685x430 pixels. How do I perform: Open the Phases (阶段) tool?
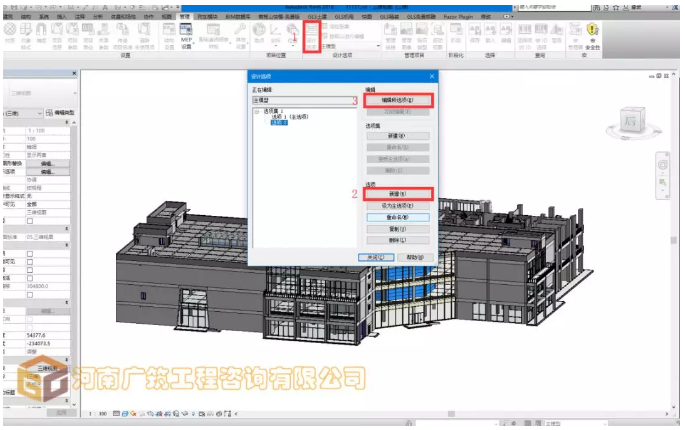[456, 33]
